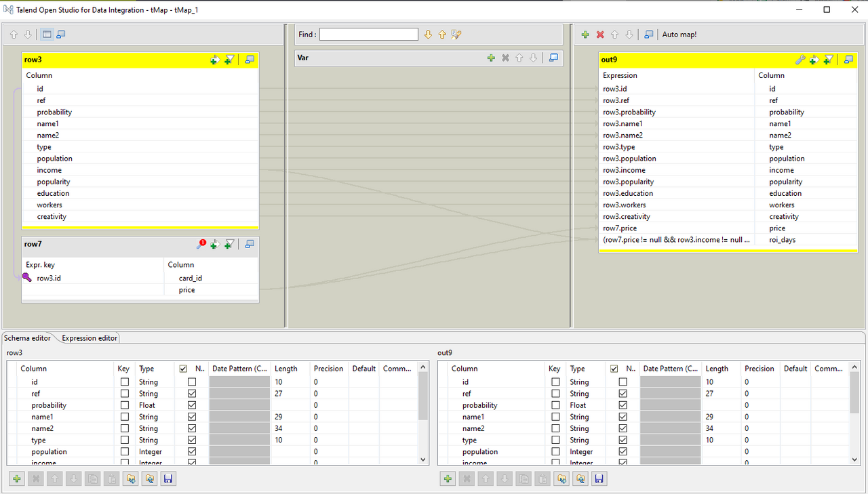Viewport: 868px width, 494px height.
Task: Select Integer type cell for out9 population
Action: tap(587, 451)
